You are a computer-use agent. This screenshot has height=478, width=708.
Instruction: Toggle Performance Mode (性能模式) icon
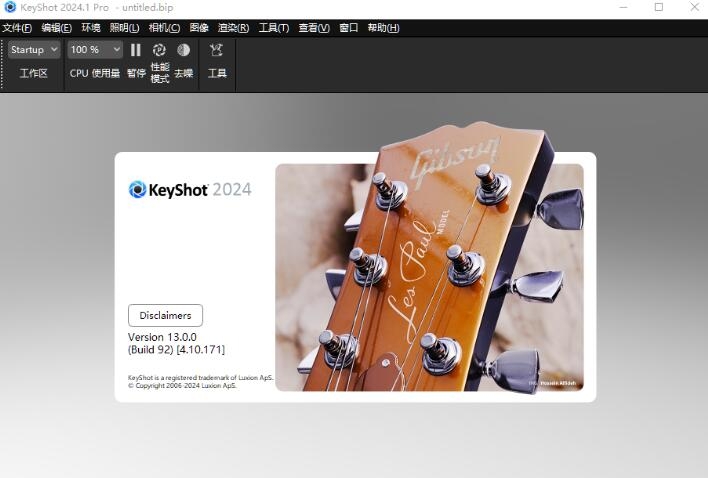coord(159,50)
